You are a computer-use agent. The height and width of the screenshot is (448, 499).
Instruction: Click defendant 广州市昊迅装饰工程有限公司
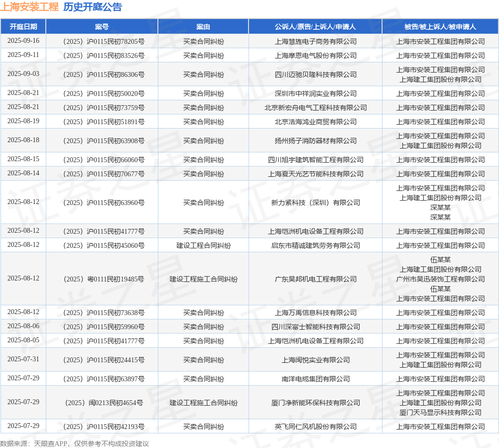click(x=440, y=279)
